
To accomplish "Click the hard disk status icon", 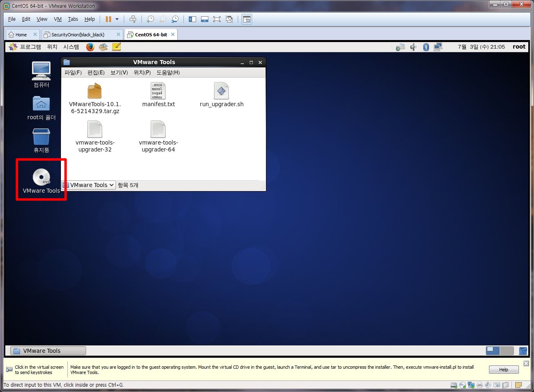I will click(454, 385).
